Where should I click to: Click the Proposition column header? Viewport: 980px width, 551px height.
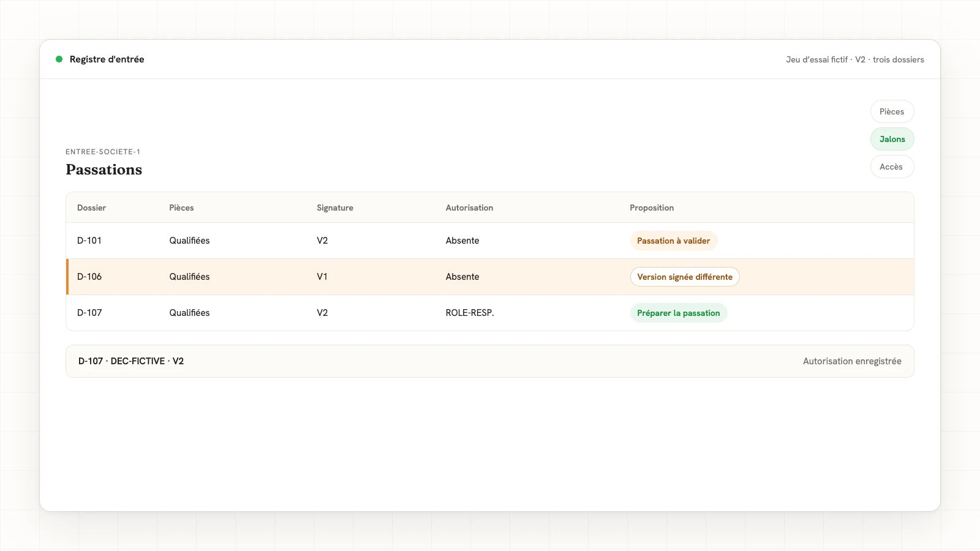click(652, 208)
